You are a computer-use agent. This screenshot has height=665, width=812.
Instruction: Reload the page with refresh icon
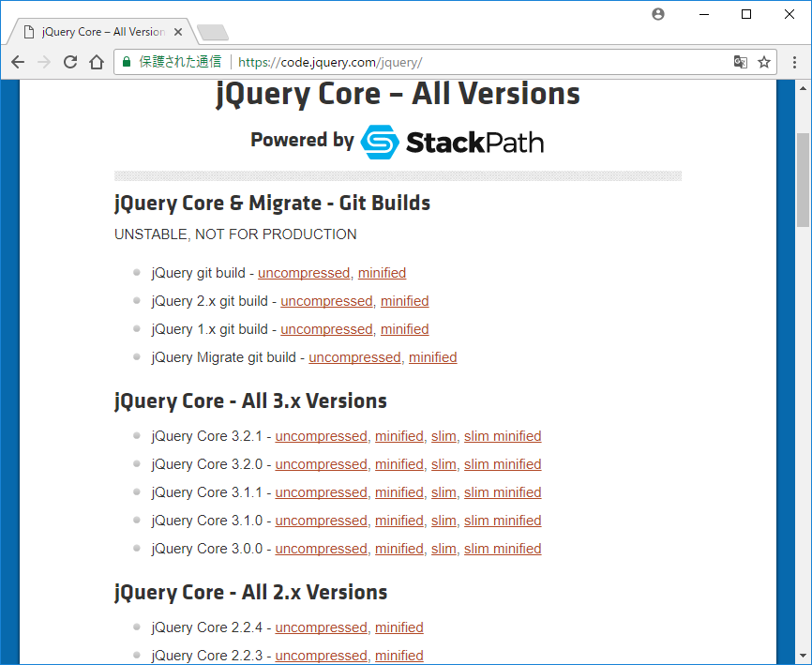tap(70, 62)
